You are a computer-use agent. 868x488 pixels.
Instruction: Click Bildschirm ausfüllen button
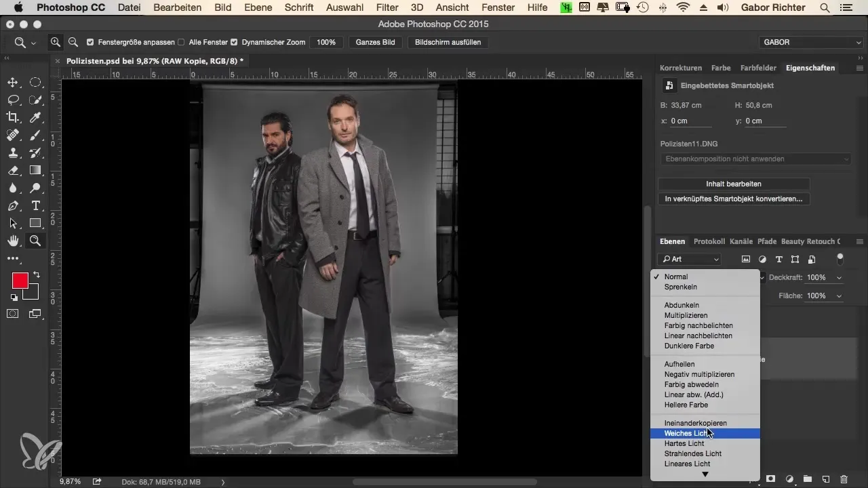(x=448, y=42)
